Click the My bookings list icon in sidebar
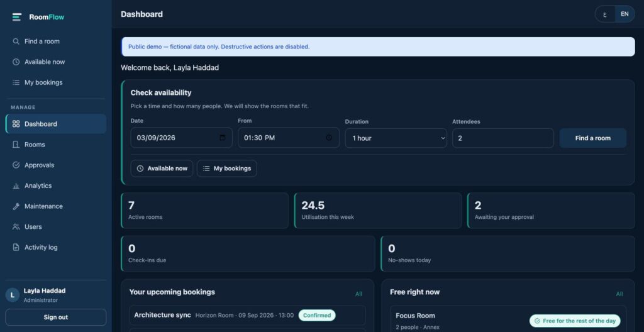This screenshot has height=332, width=644. 16,82
